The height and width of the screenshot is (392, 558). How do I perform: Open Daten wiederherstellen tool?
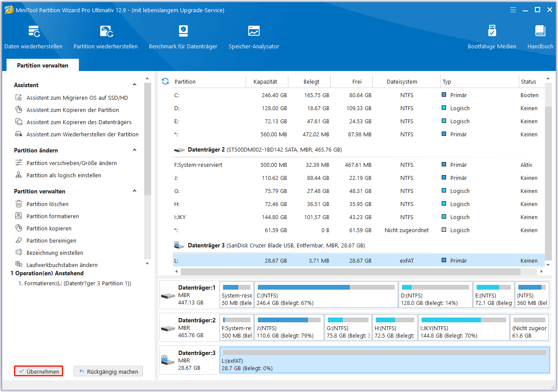pos(34,37)
